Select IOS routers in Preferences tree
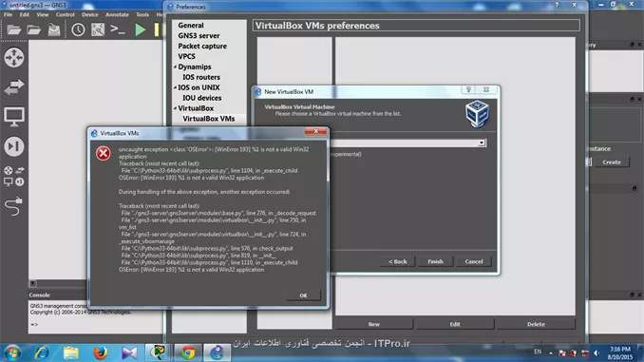Screen dimensions: 644x362 (201, 77)
